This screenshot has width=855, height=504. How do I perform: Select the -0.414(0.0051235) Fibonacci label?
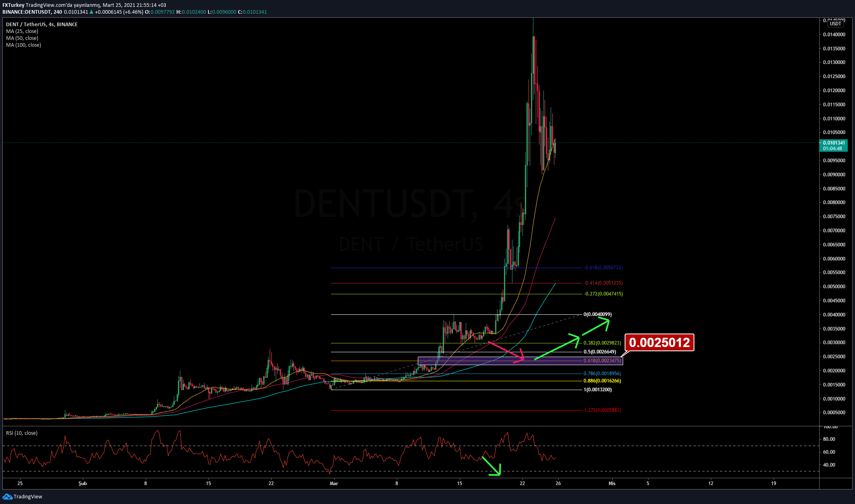[603, 283]
